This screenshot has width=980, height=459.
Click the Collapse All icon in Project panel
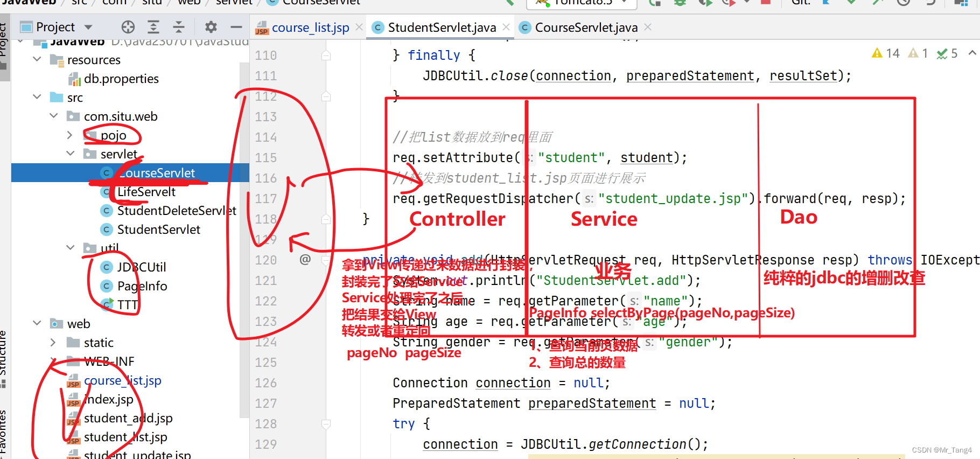pos(179,27)
